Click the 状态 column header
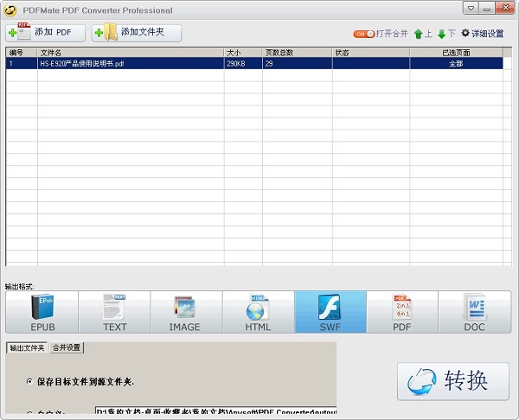The height and width of the screenshot is (420, 519). point(371,53)
